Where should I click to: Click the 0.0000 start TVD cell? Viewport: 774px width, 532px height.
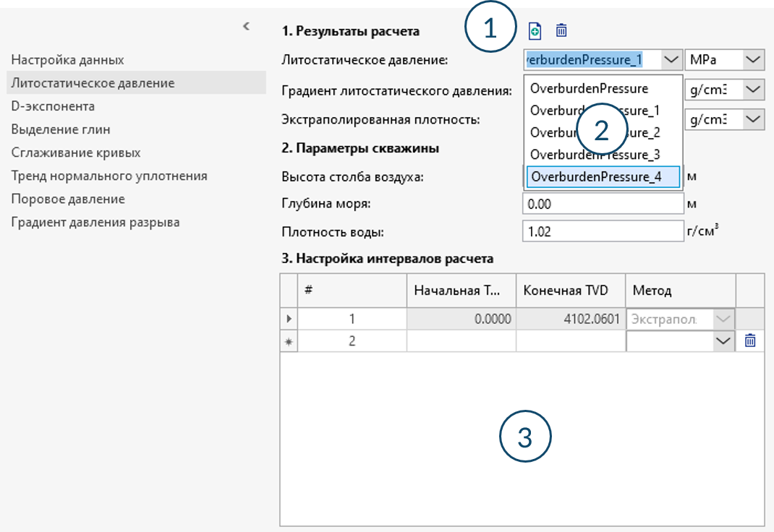tap(462, 319)
